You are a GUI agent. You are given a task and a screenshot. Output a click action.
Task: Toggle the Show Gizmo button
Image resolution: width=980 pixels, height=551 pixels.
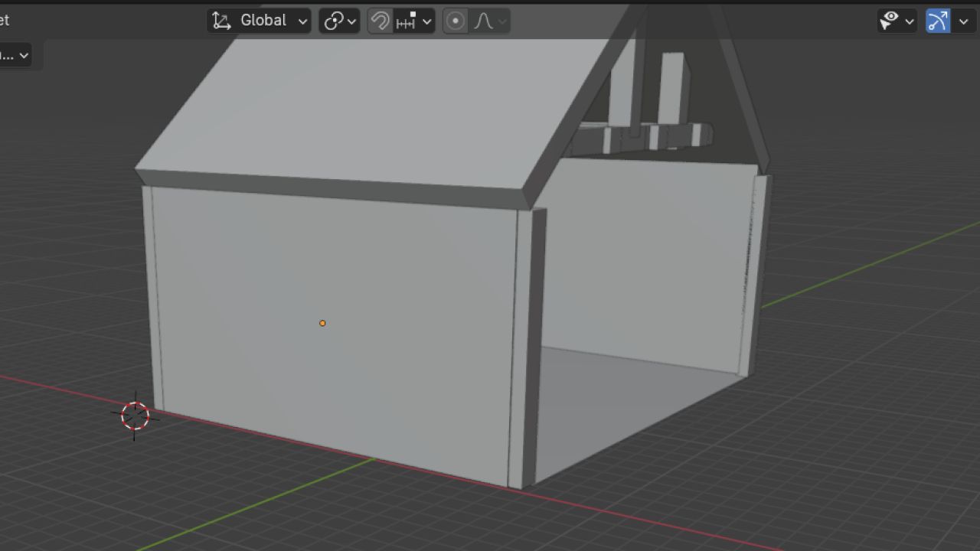pos(938,21)
